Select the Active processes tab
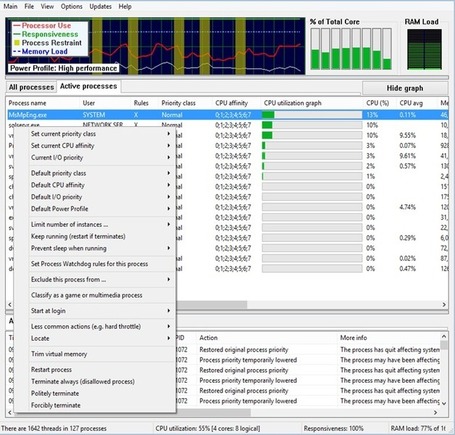The width and height of the screenshot is (455, 435). (89, 86)
